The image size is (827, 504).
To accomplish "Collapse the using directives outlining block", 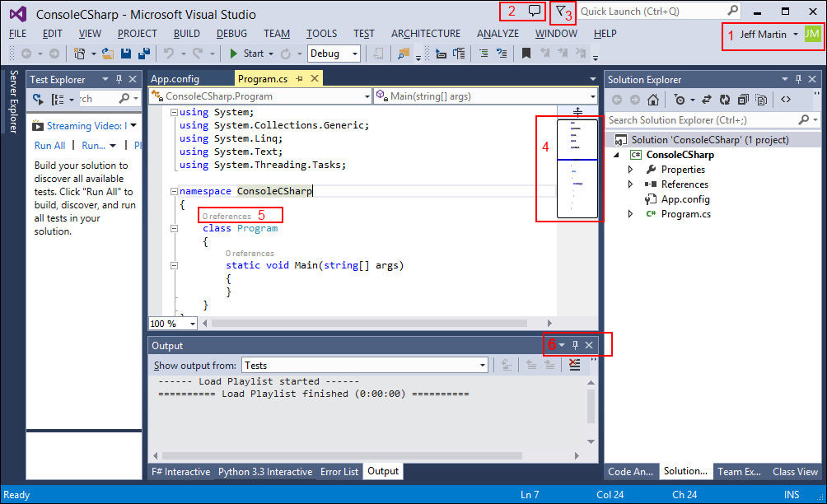I will click(174, 112).
